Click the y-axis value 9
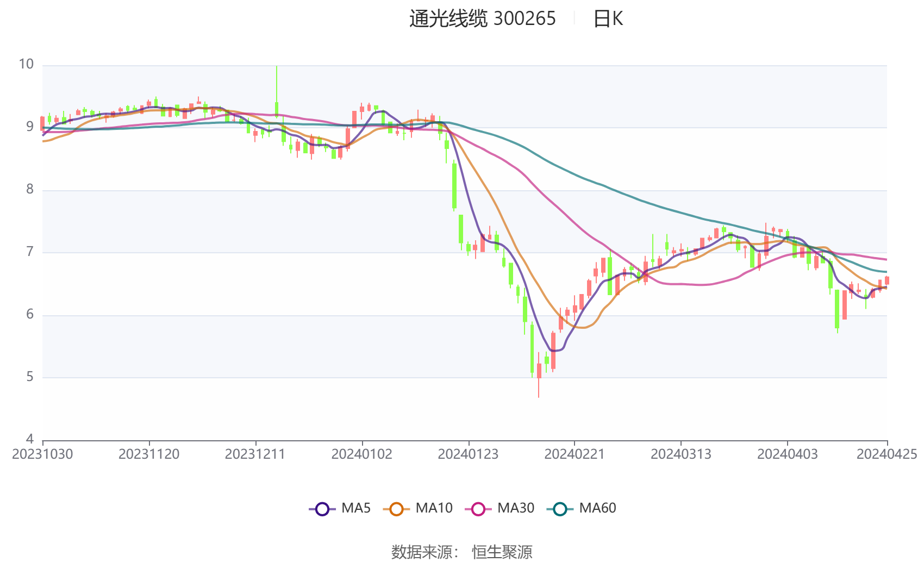Viewport: 924px width, 562px height. 30,127
